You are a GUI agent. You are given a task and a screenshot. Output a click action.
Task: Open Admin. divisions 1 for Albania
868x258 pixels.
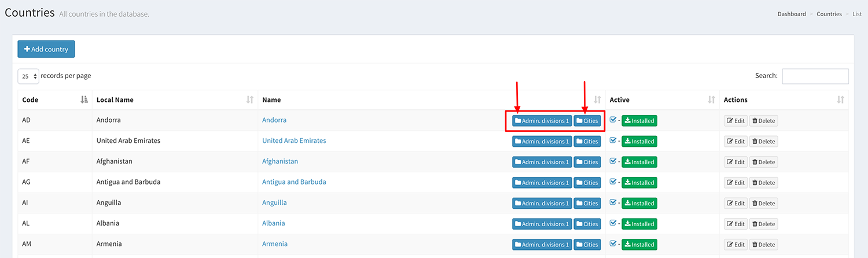(x=542, y=224)
